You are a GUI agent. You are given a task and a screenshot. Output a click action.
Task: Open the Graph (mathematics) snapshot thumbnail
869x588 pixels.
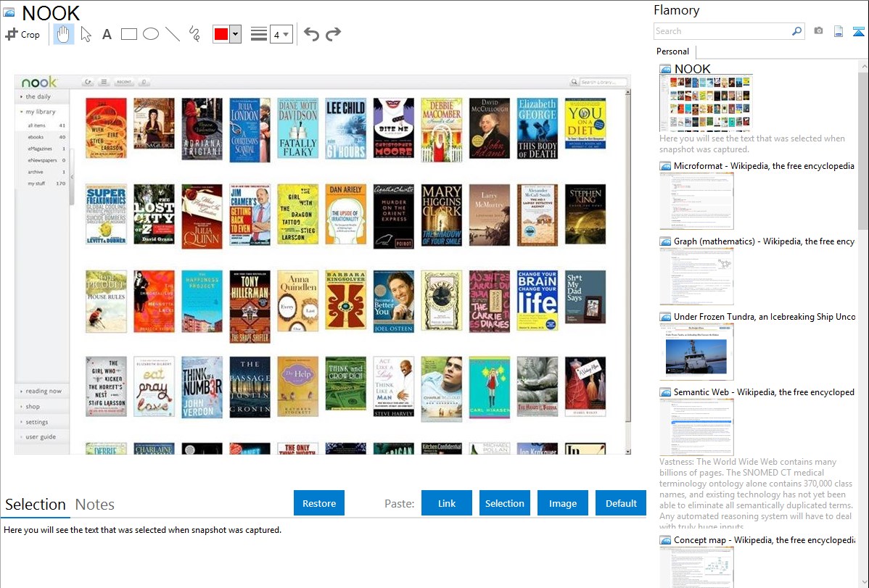click(696, 276)
